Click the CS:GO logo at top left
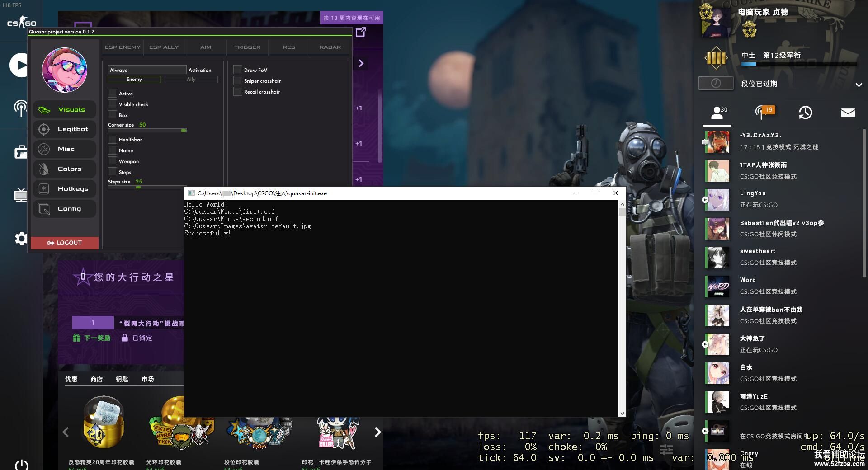This screenshot has height=470, width=868. click(x=21, y=22)
